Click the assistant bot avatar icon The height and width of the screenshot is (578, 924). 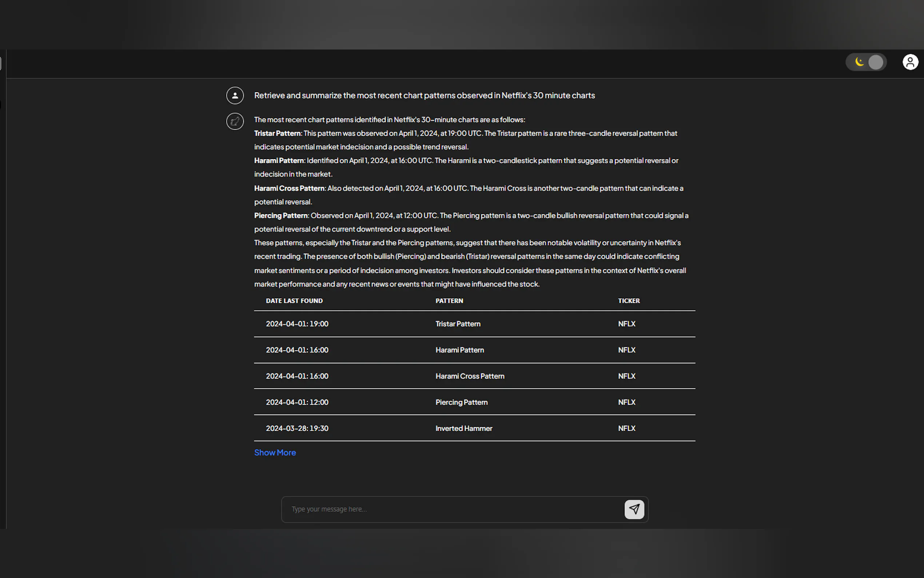235,122
